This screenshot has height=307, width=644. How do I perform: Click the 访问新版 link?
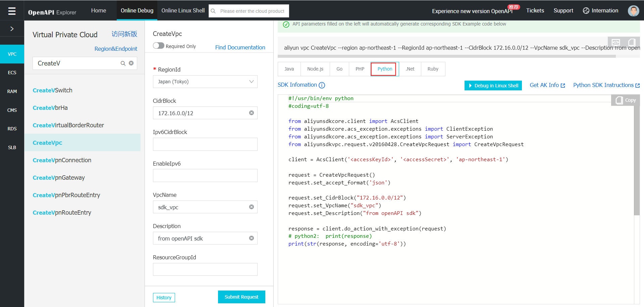pos(124,34)
